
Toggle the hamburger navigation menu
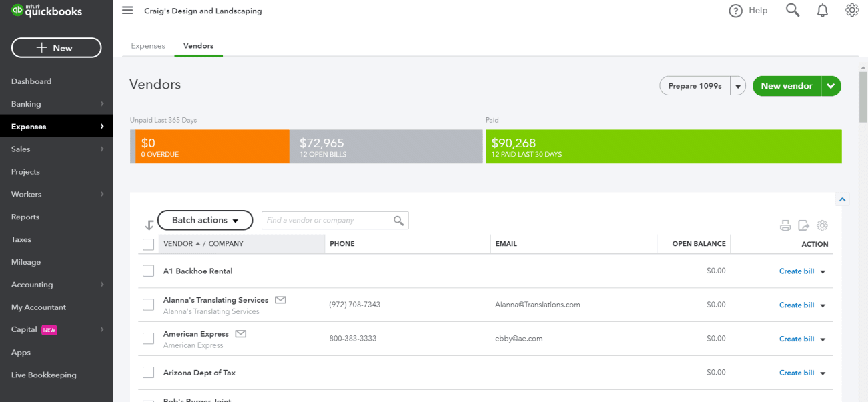coord(127,11)
